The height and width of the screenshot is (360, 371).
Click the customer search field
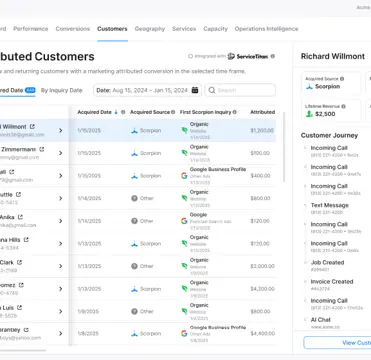(x=240, y=90)
